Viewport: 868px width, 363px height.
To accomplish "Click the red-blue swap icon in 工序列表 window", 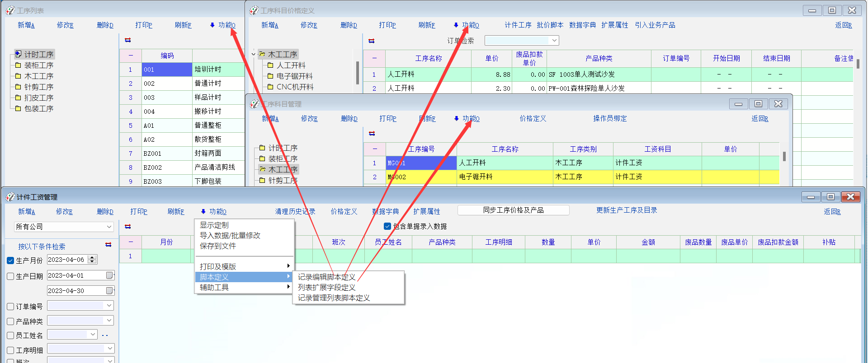I will 128,40.
